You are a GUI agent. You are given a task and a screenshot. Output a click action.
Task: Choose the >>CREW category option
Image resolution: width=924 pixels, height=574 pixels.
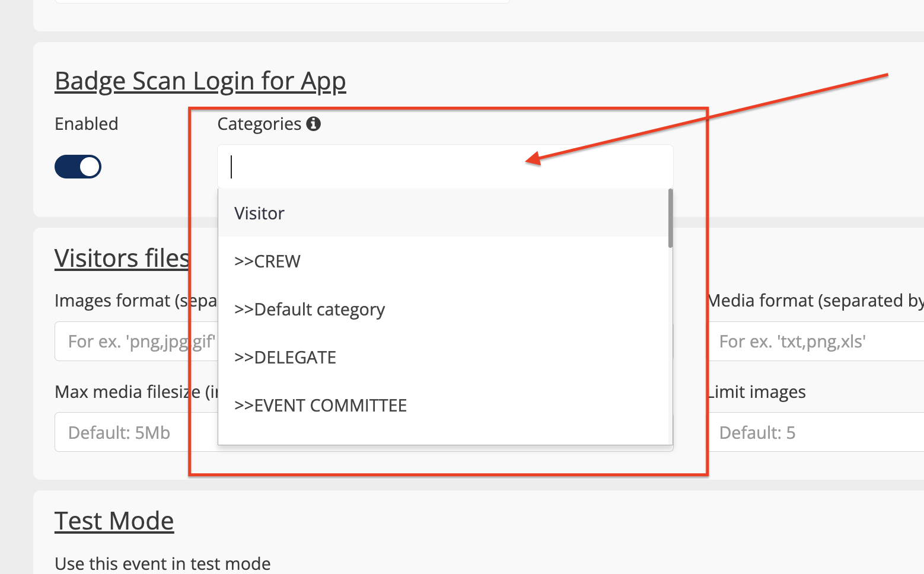click(x=267, y=262)
